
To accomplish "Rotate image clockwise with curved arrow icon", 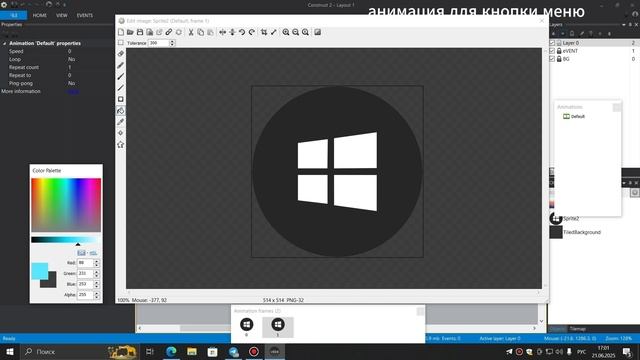I will tap(252, 32).
